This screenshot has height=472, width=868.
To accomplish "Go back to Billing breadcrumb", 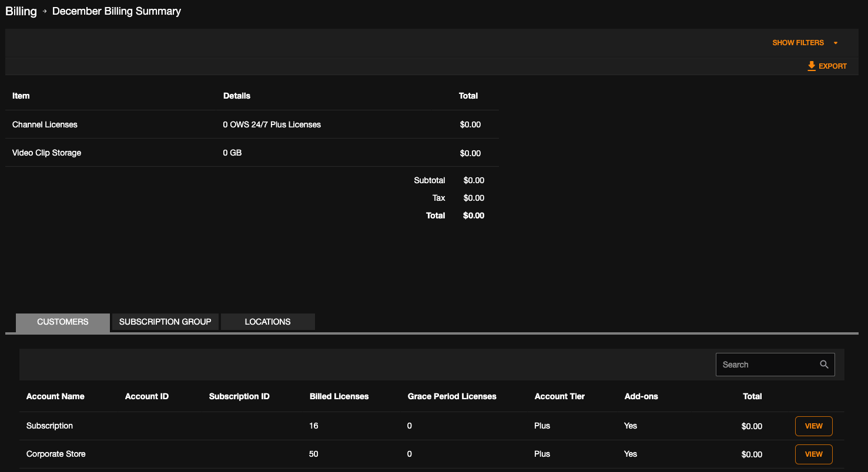I will (21, 11).
